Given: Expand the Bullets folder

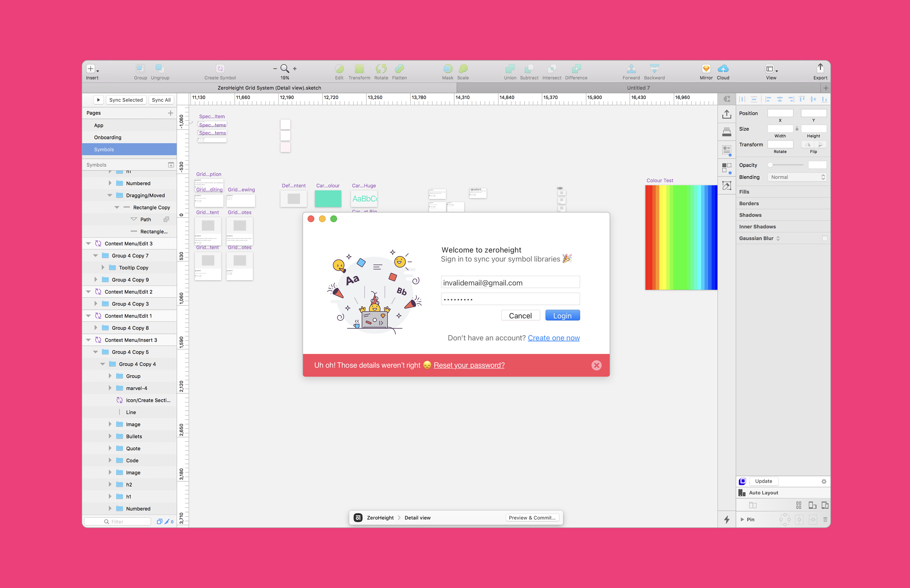Looking at the screenshot, I should [x=110, y=436].
